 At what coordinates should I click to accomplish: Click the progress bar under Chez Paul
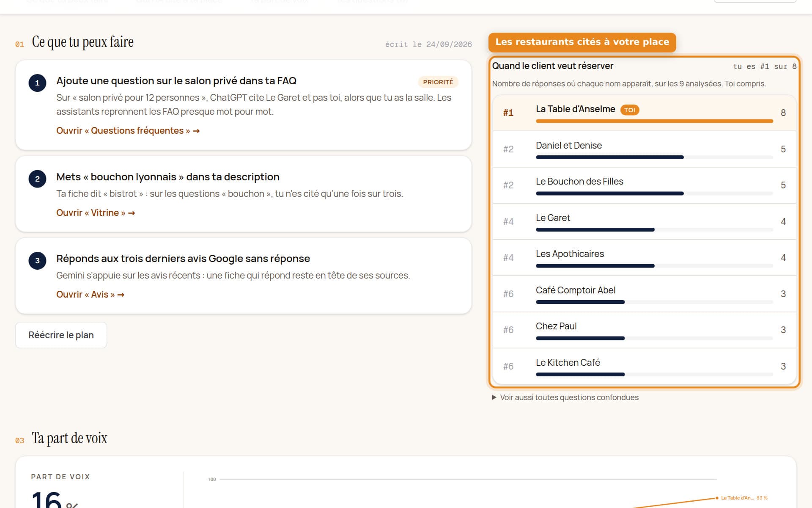[654, 338]
